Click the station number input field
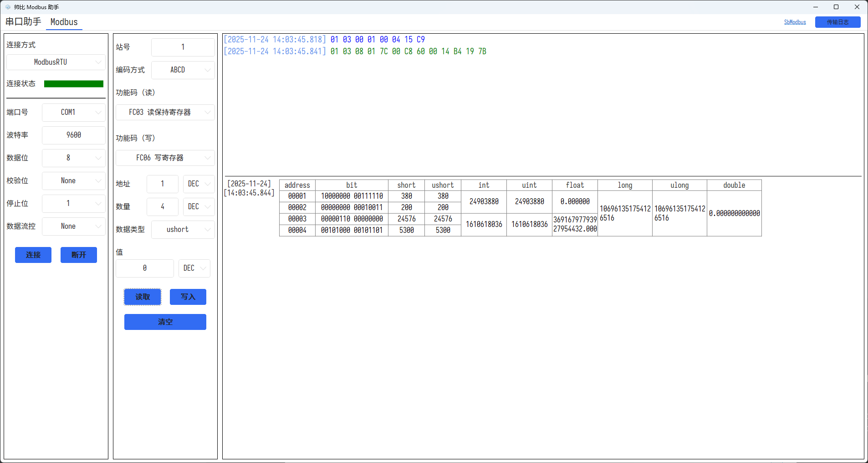 point(183,47)
